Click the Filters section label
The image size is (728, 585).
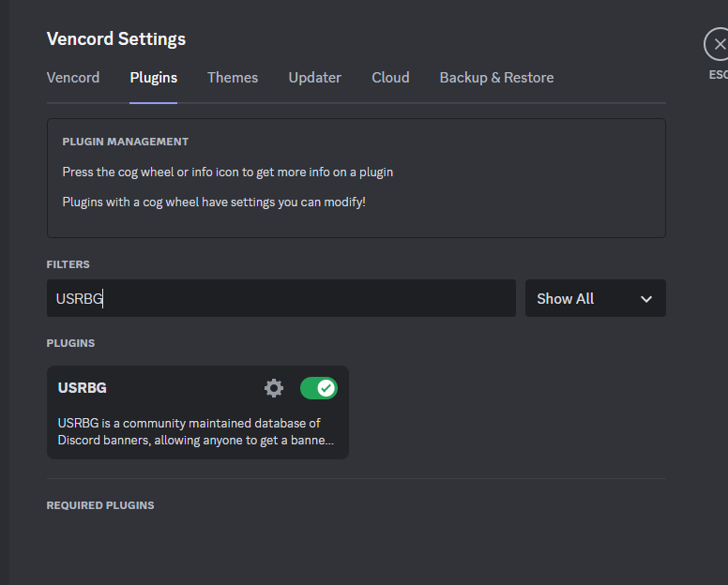pyautogui.click(x=68, y=264)
